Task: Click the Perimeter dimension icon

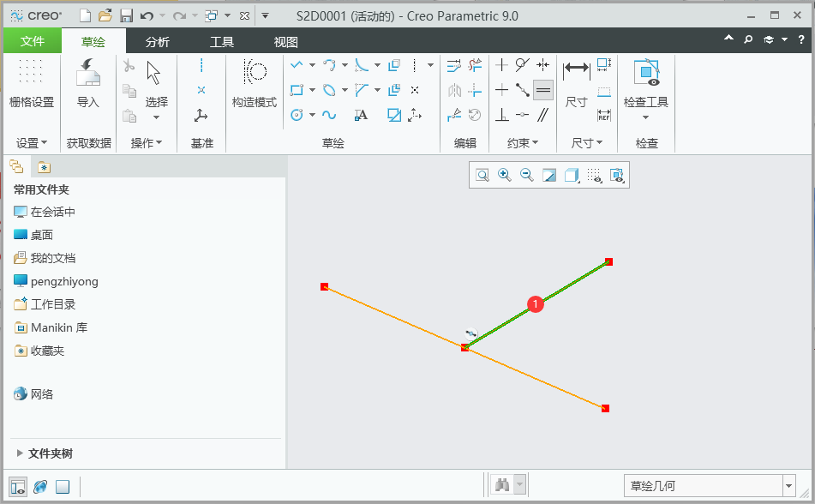Action: [604, 65]
